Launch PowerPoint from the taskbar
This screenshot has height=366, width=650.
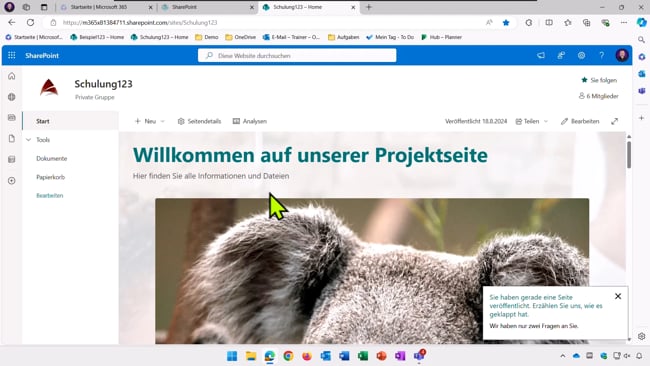(381, 356)
